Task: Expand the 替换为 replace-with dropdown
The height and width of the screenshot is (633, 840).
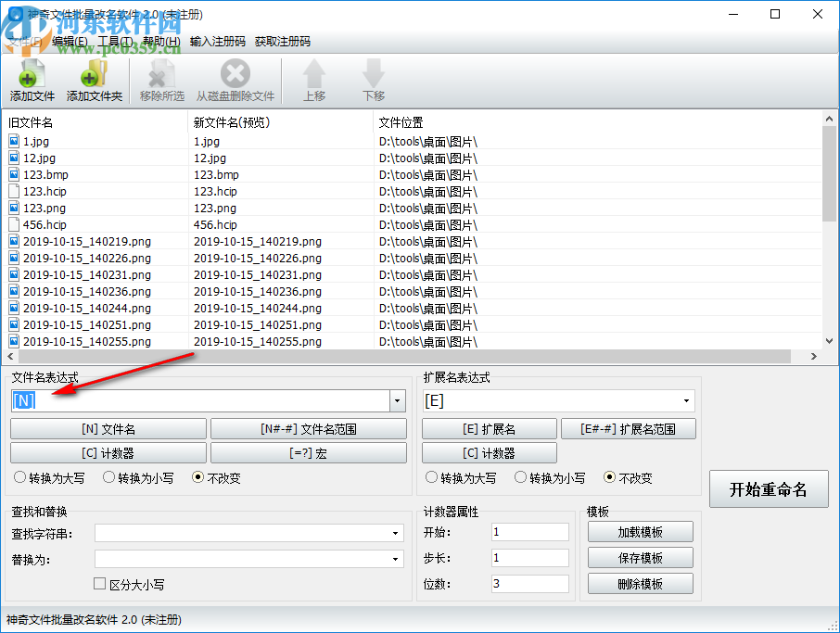Action: [395, 559]
